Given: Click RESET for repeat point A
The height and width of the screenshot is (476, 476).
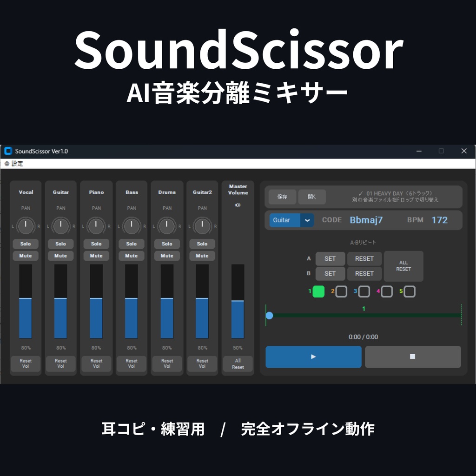Looking at the screenshot, I should coord(364,258).
